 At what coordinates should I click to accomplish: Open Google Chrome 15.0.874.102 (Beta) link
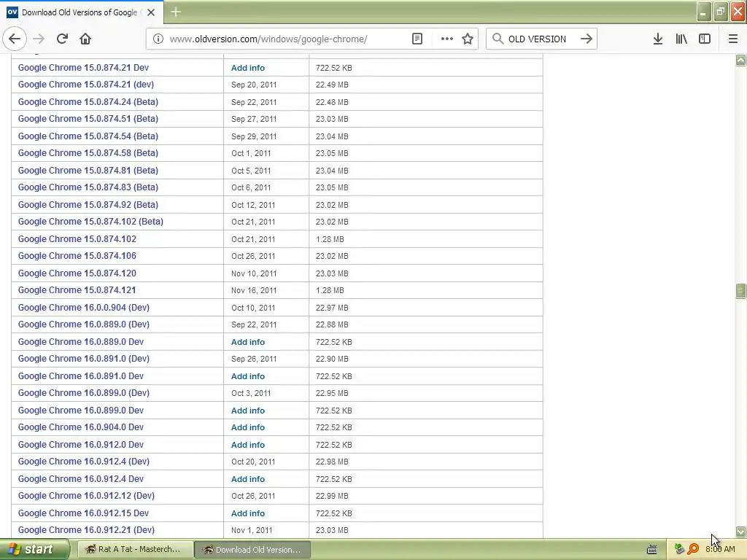click(x=90, y=222)
